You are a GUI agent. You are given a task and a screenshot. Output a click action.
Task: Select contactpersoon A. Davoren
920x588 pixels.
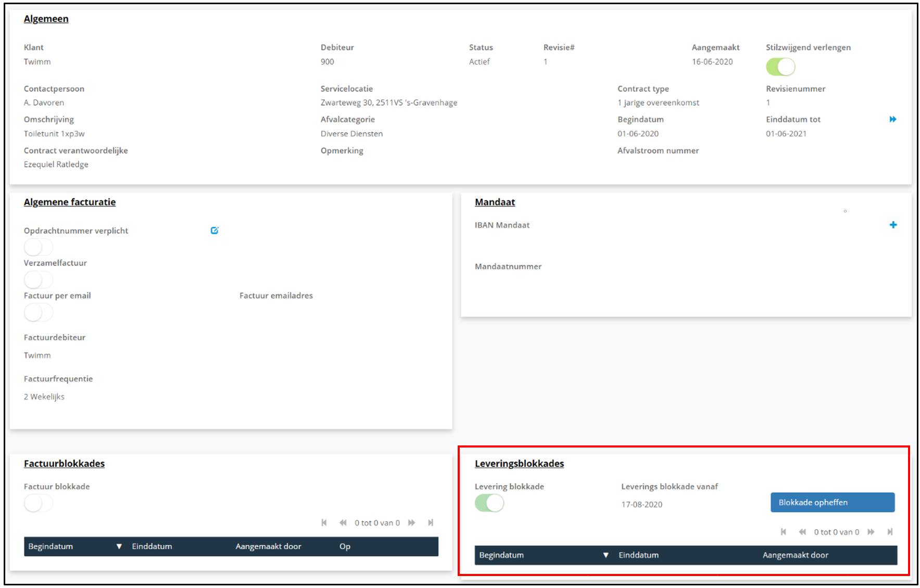point(44,103)
